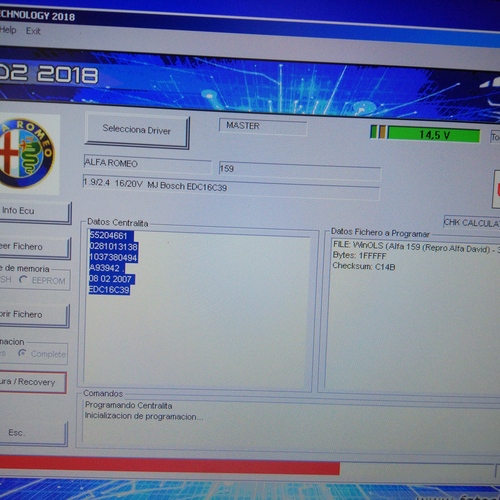The height and width of the screenshot is (500, 500).
Task: Select the A93942 line in Datos Centralita
Action: 107,268
